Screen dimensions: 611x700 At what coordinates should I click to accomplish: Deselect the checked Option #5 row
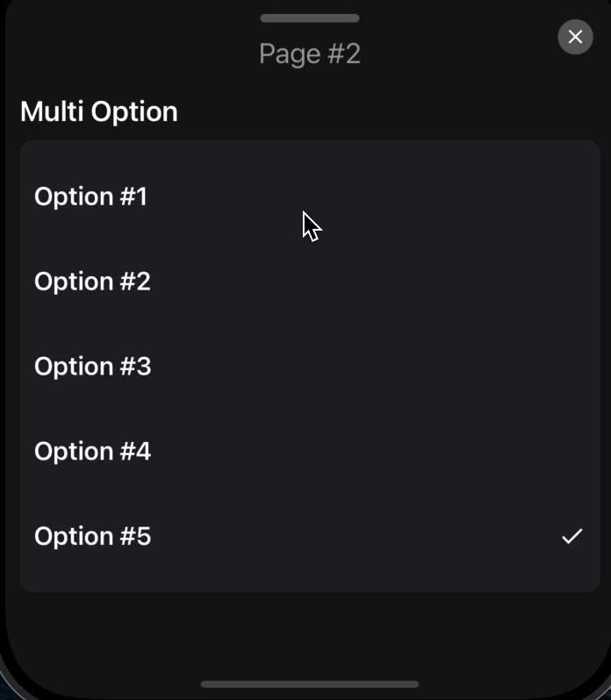point(309,536)
